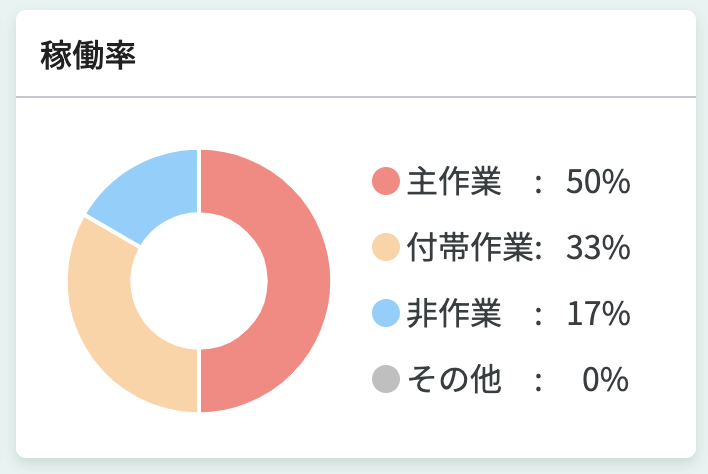708x474 pixels.
Task: Click the 稼働率 card title
Action: (x=88, y=56)
